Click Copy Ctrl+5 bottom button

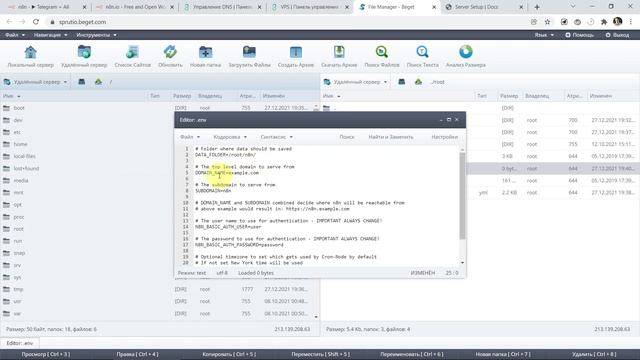pos(229,354)
